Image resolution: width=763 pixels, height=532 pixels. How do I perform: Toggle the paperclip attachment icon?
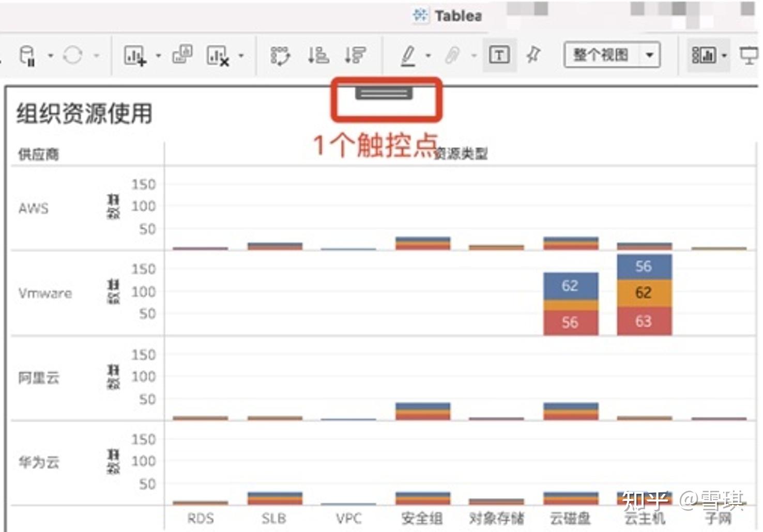point(452,54)
